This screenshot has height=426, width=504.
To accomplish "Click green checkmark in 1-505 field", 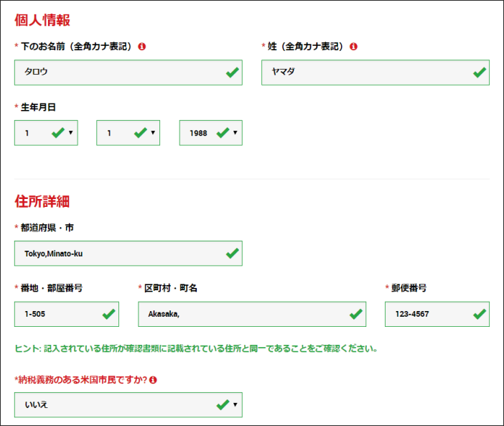I will tap(109, 314).
